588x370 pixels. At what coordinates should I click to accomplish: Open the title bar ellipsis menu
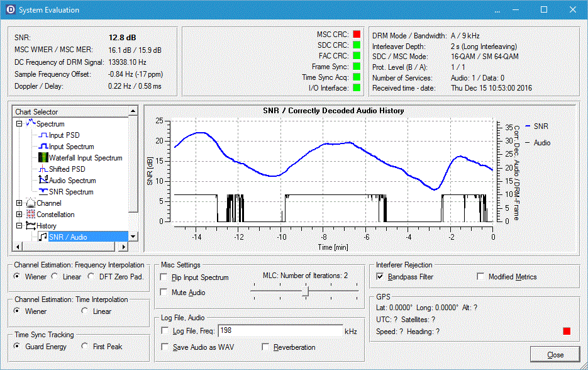497,10
